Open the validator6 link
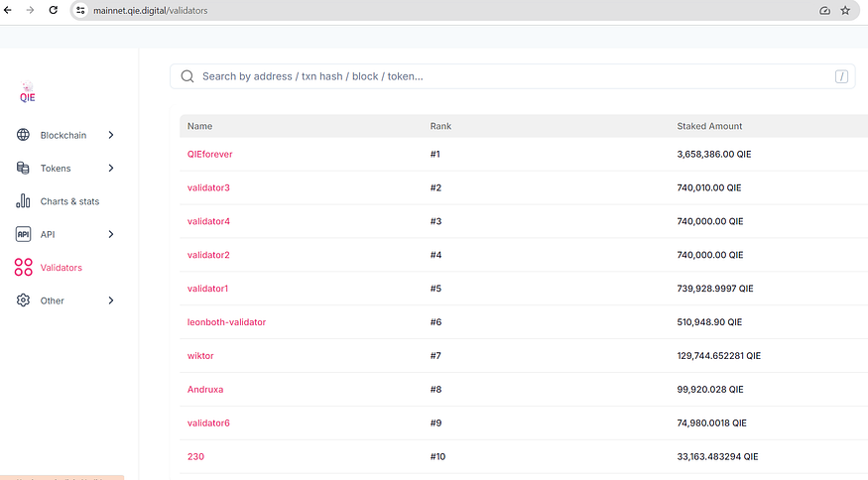Screen dimensions: 868x480 point(208,423)
